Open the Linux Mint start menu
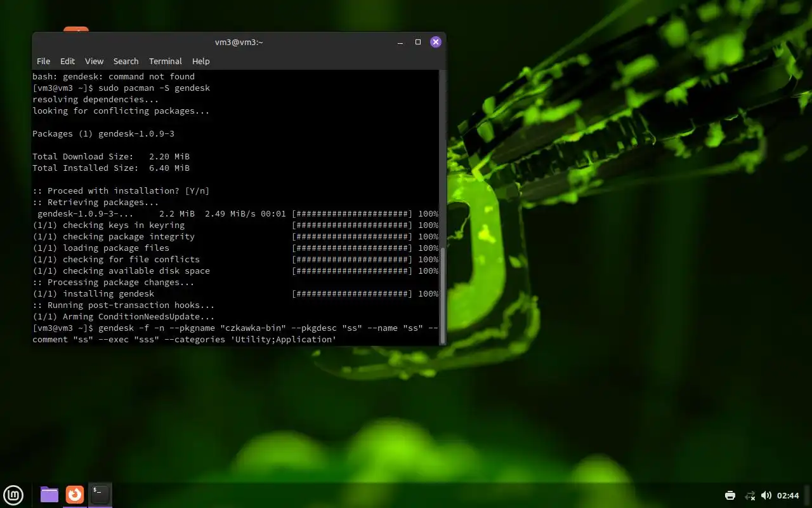Viewport: 812px width, 508px height. 13,495
